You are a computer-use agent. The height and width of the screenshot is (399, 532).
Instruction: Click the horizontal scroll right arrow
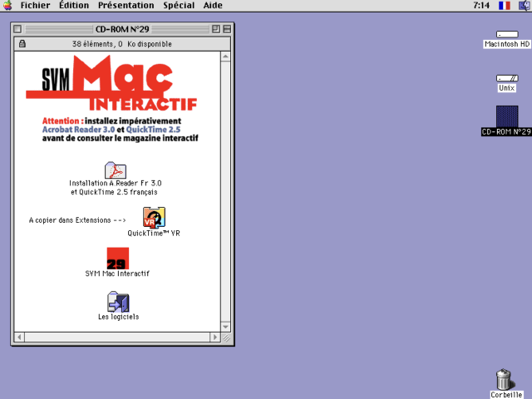[x=214, y=337]
